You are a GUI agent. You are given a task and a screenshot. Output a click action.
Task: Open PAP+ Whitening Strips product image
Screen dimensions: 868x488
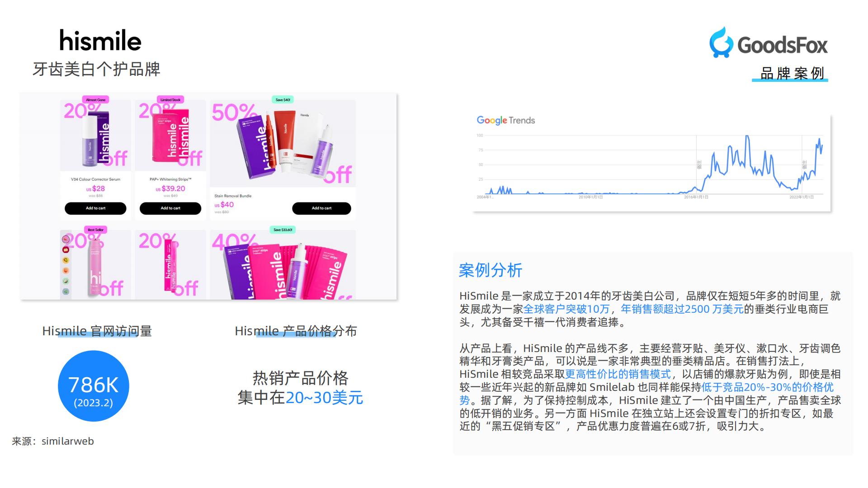[170, 136]
